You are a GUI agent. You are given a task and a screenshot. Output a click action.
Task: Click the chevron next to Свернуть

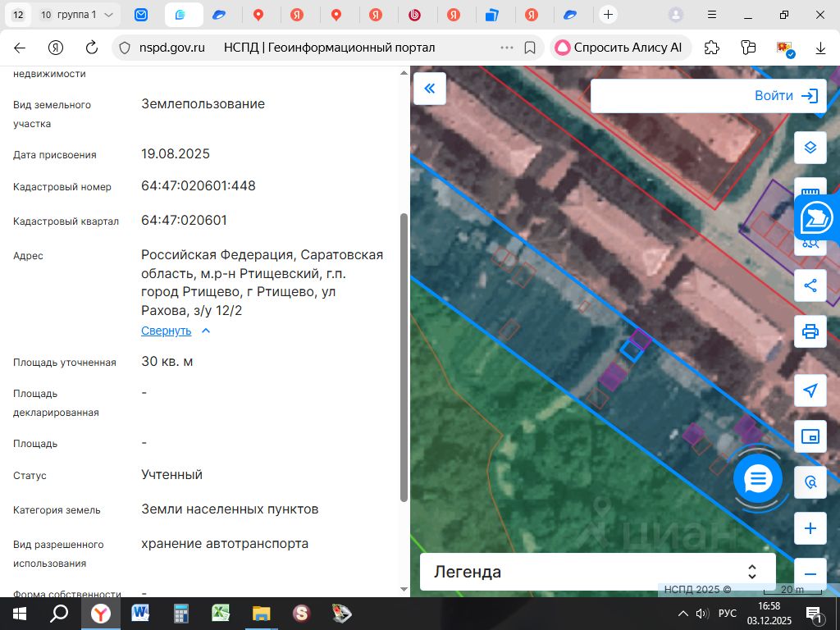[206, 331]
